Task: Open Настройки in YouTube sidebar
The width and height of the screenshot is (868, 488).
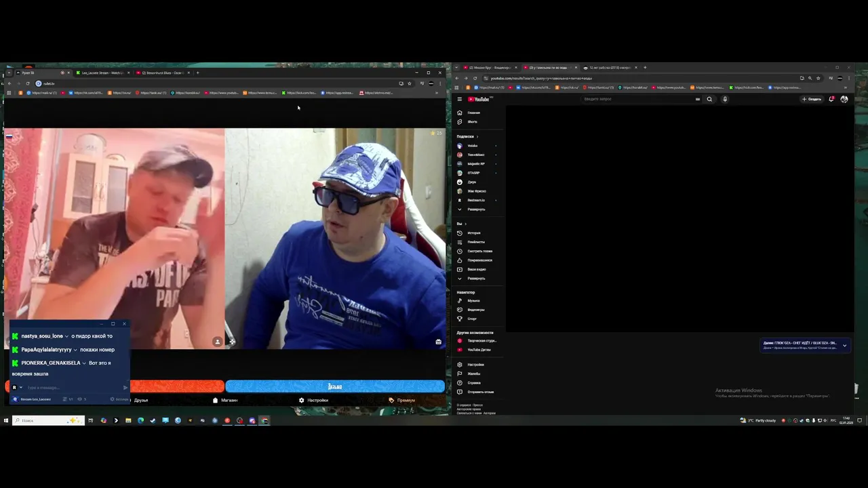Action: tap(478, 365)
